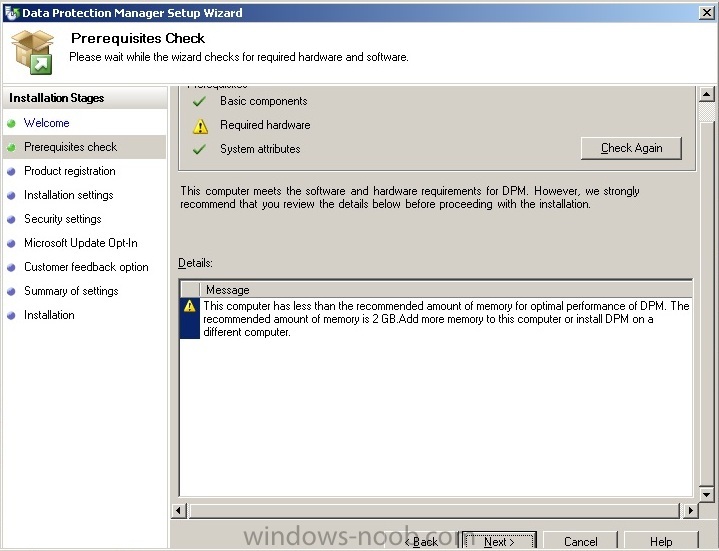Click the horizontal scrollbar left arrow
This screenshot has height=551, width=719.
(x=178, y=510)
